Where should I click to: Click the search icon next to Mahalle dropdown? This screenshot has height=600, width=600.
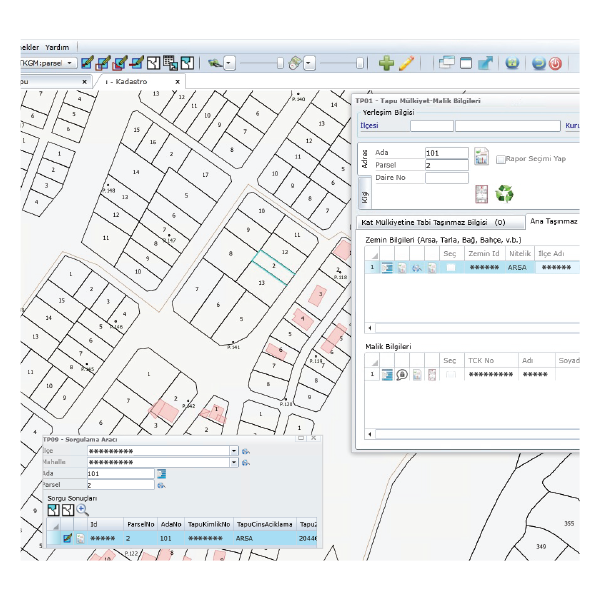pyautogui.click(x=246, y=463)
